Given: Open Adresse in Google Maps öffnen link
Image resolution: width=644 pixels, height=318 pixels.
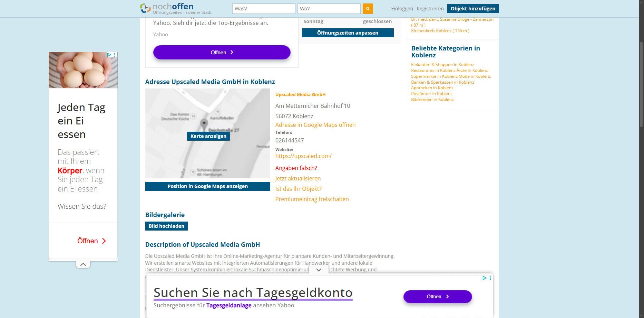Looking at the screenshot, I should pos(315,125).
